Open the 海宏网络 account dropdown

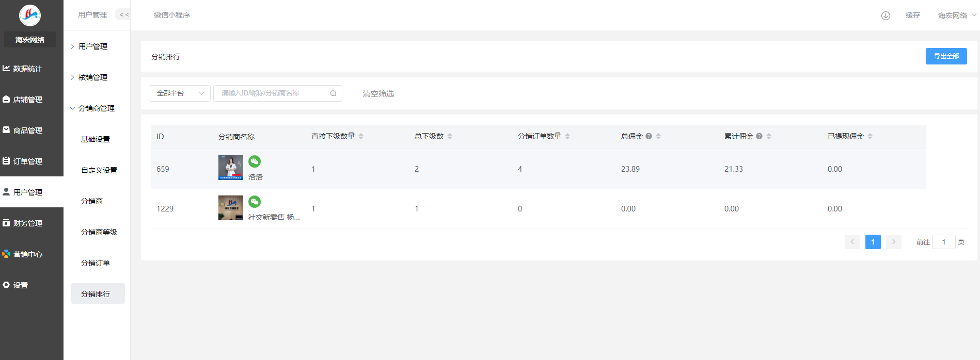click(957, 15)
